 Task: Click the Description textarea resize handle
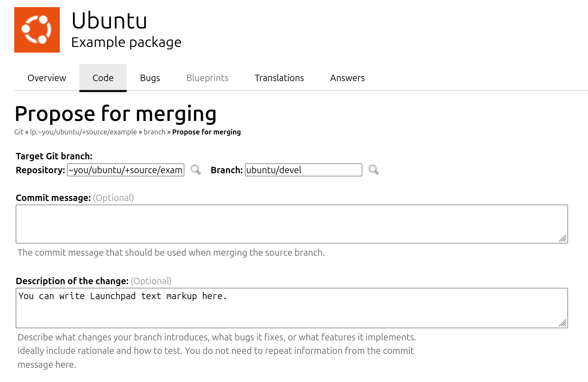pos(563,323)
